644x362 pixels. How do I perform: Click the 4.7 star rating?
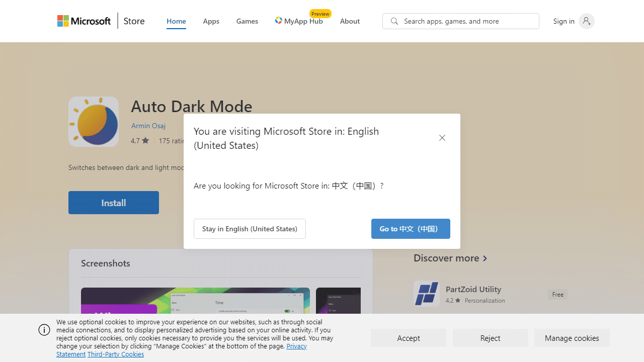[140, 141]
